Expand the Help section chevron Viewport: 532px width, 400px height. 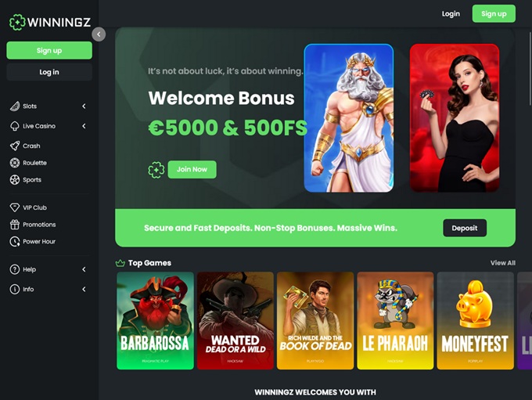[84, 269]
